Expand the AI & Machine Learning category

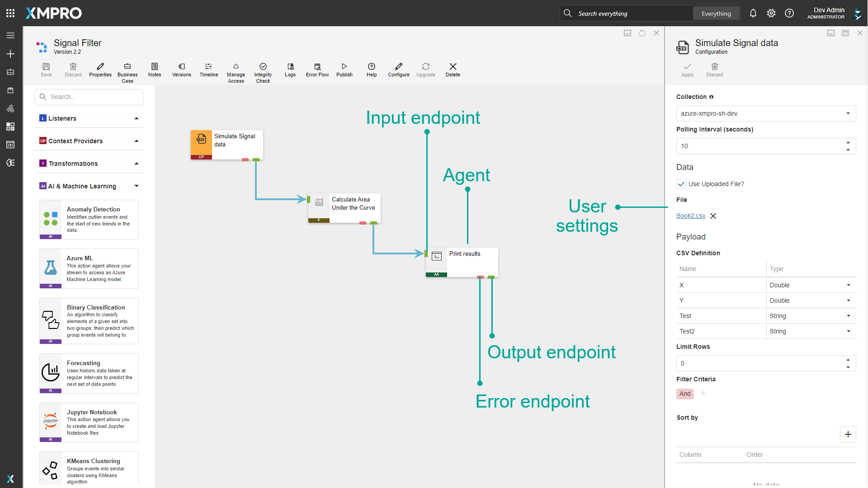click(x=136, y=186)
